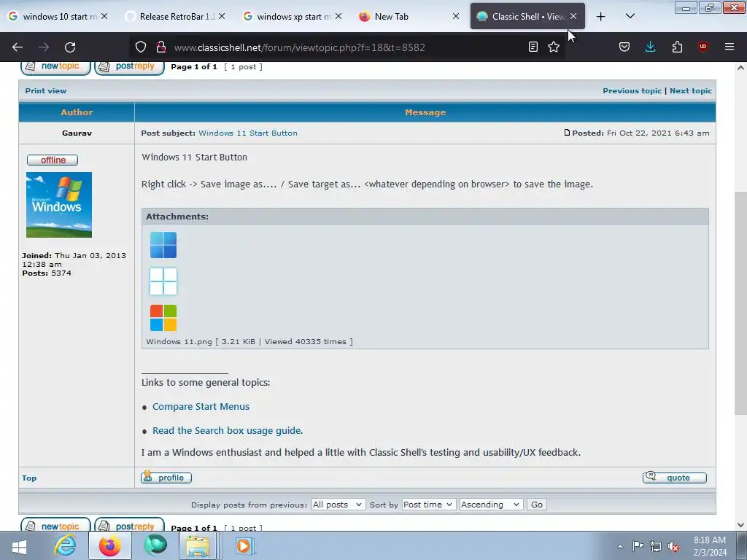Reload the current page
747x560 pixels.
point(70,47)
